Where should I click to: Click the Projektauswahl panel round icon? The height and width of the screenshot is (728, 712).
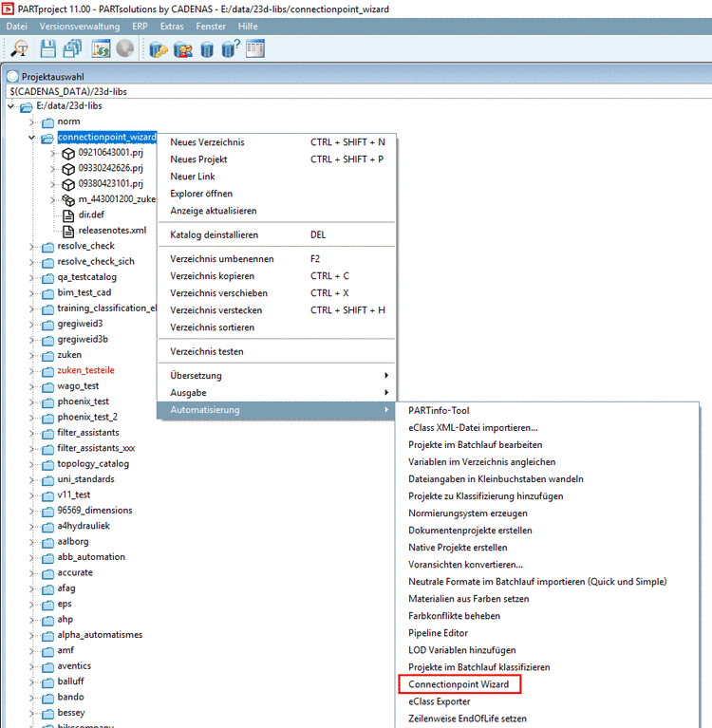click(12, 76)
